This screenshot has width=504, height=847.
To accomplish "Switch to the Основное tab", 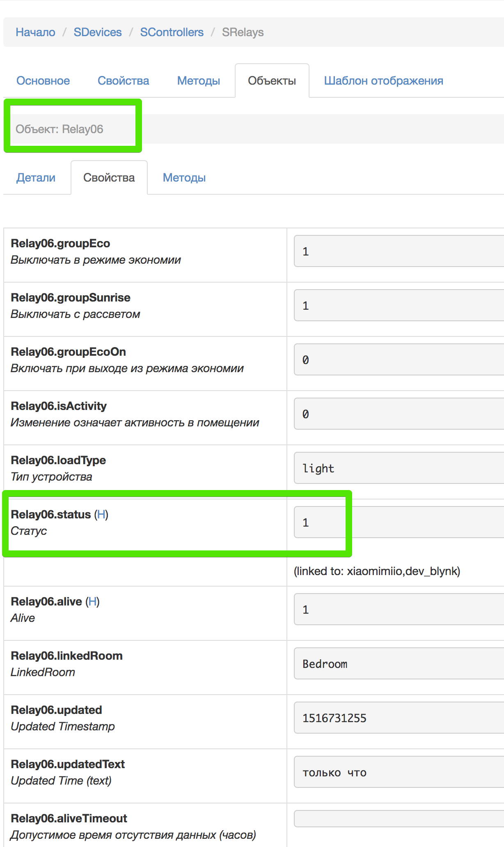I will pos(43,81).
